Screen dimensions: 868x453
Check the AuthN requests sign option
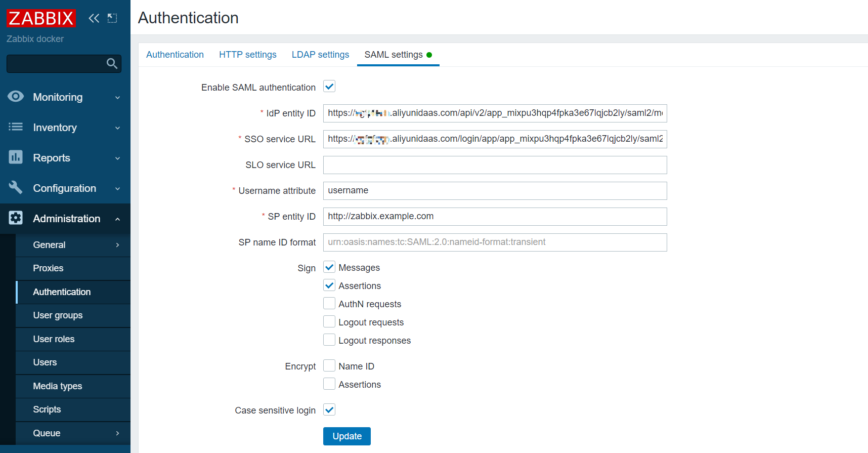click(x=329, y=304)
